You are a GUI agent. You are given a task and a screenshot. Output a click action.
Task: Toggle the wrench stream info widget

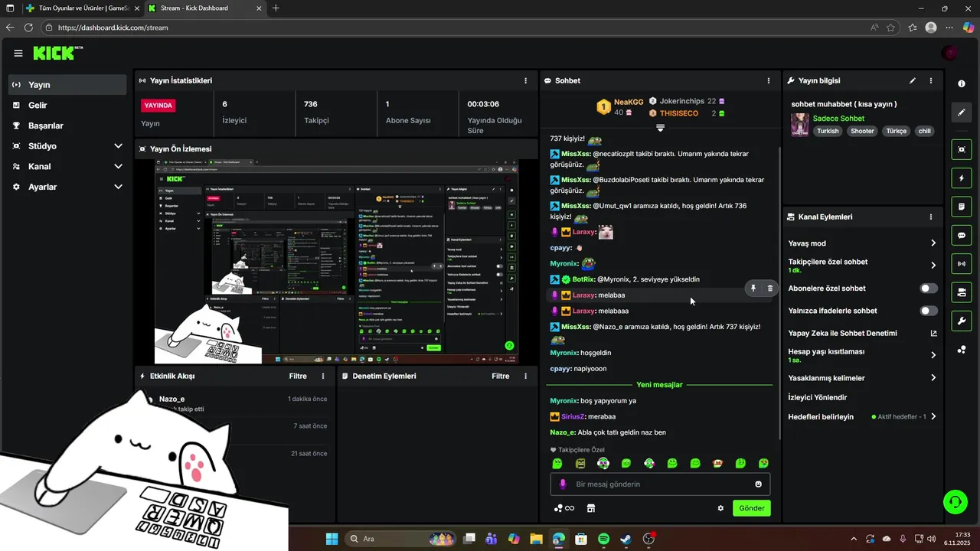coord(962,321)
